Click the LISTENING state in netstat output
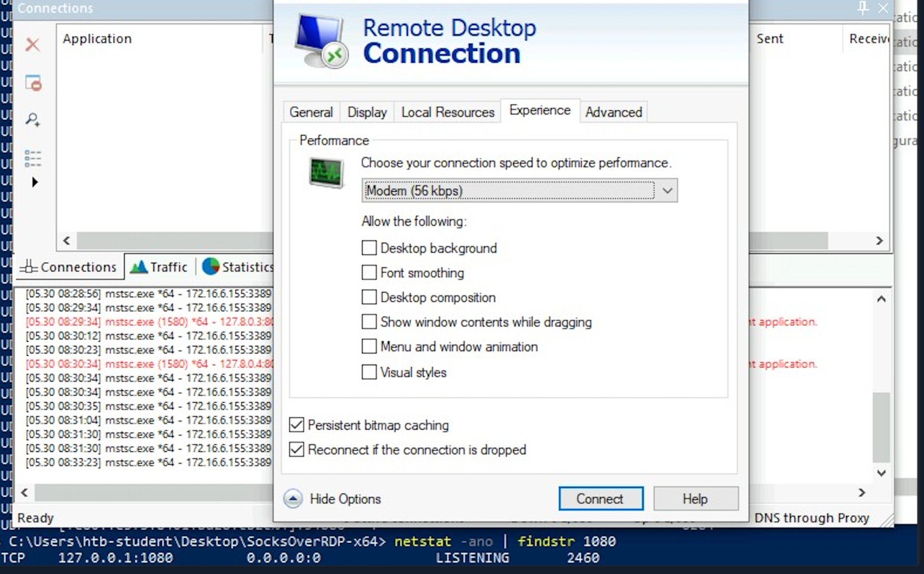The width and height of the screenshot is (924, 574). [472, 558]
